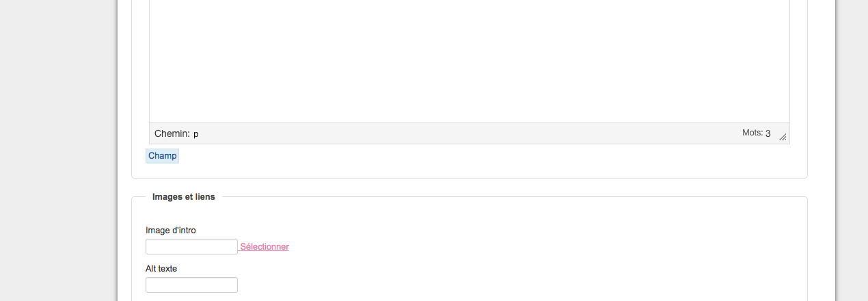
Task: Click inside the editor text area
Action: pos(469,62)
